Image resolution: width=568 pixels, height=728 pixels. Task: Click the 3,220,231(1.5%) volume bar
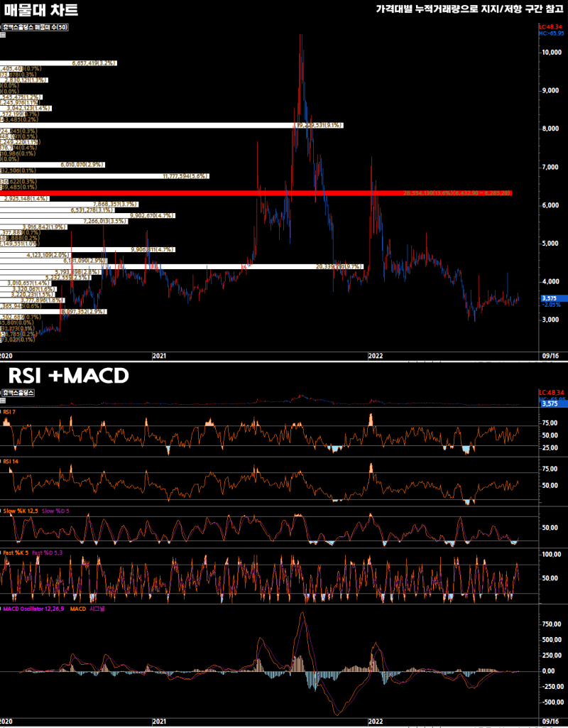[x=28, y=294]
